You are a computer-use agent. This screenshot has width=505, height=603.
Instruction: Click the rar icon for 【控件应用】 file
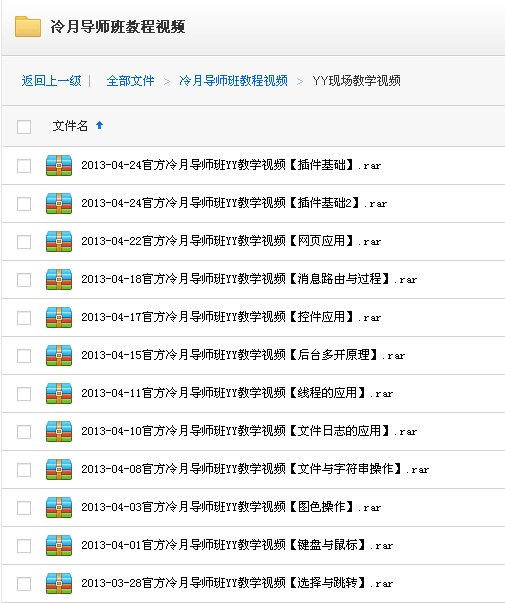[x=59, y=317]
